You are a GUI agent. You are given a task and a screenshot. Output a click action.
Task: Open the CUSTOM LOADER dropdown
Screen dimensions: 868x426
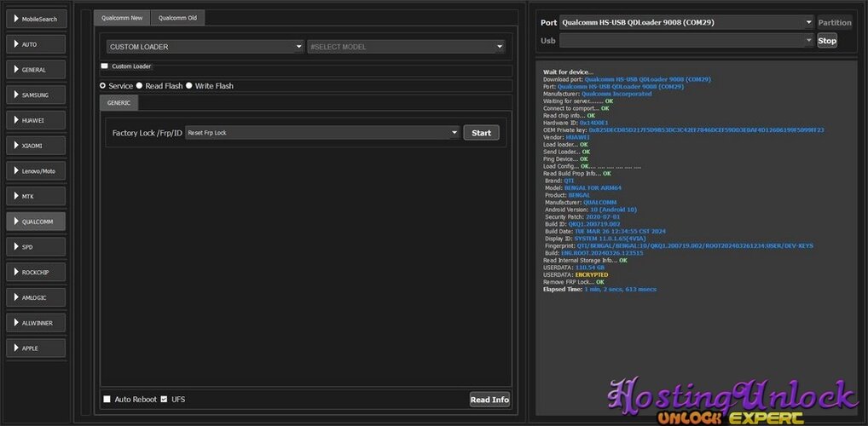click(x=205, y=47)
